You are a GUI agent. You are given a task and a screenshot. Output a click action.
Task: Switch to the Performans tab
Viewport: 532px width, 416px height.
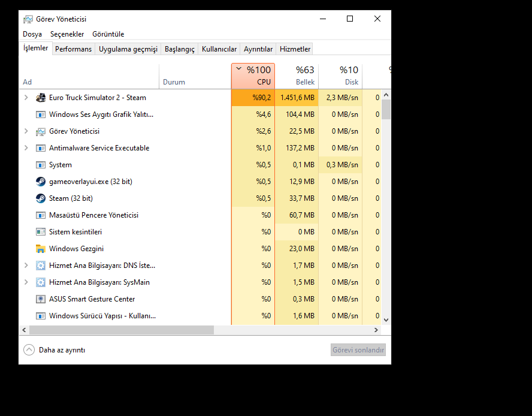click(x=73, y=49)
